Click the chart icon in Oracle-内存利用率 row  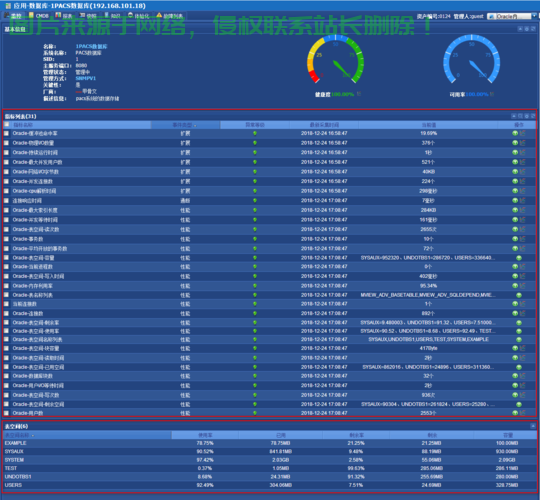pyautogui.click(x=522, y=286)
